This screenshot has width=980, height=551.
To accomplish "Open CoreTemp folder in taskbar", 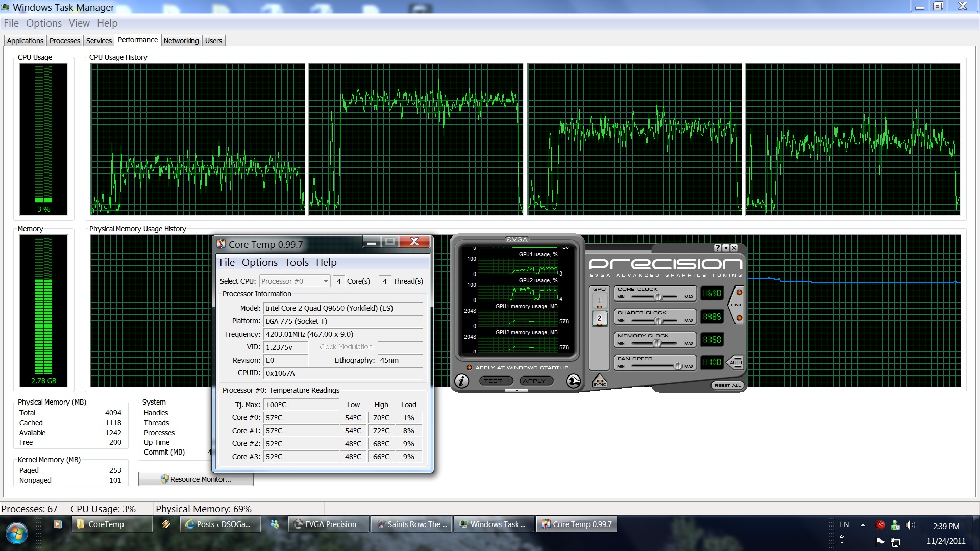I will (112, 524).
